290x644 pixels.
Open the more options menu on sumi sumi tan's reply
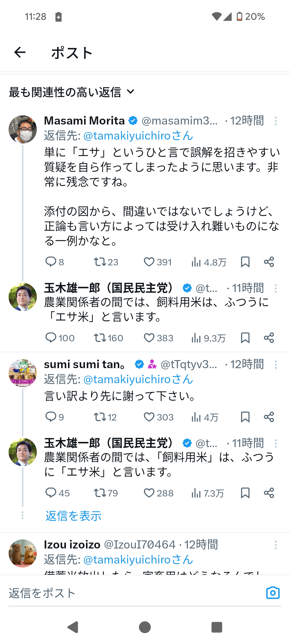[x=275, y=365]
